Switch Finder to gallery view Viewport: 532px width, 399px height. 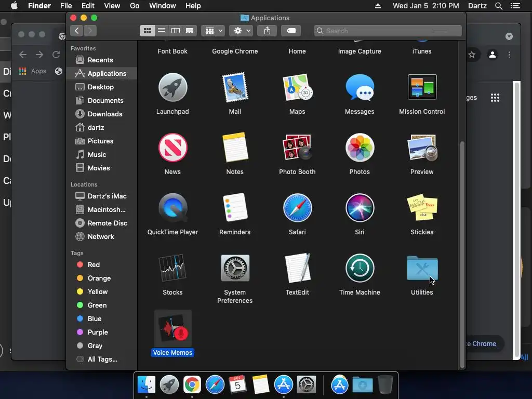pos(190,31)
